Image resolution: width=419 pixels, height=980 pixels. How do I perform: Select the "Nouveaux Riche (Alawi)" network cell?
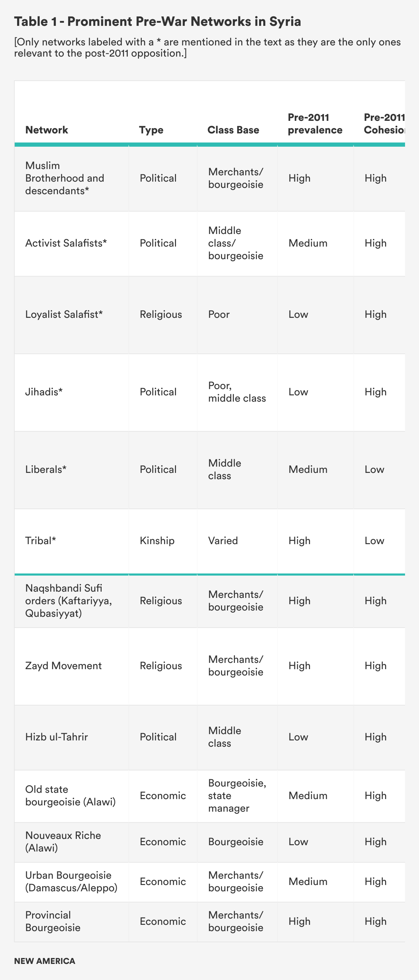point(63,842)
